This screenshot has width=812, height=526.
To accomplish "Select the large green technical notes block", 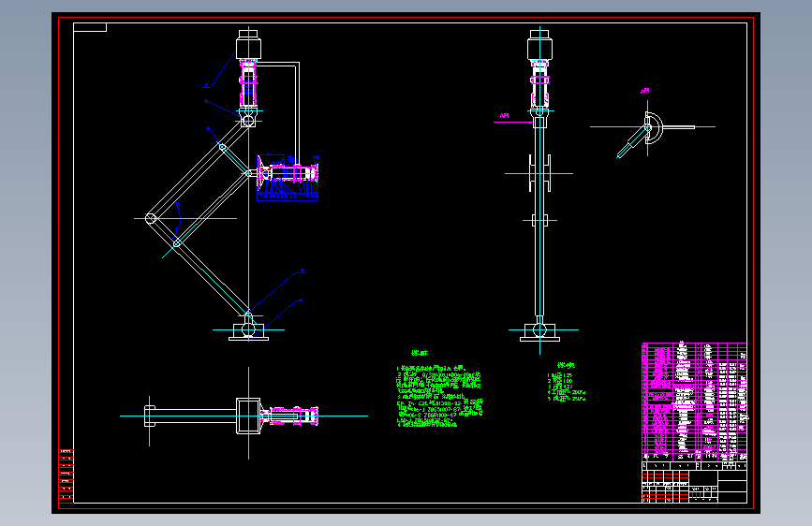I will 439,397.
